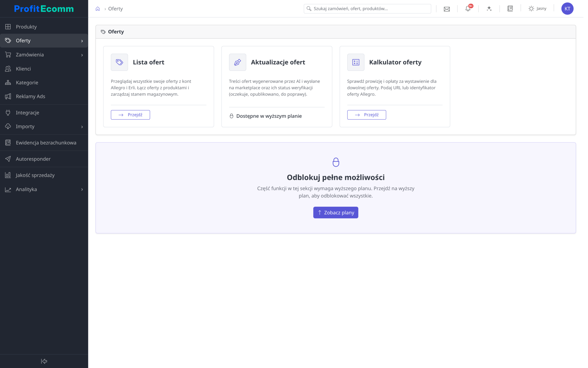Expand the Zamówienia sidebar chevron
This screenshot has height=368, width=588.
pos(82,55)
